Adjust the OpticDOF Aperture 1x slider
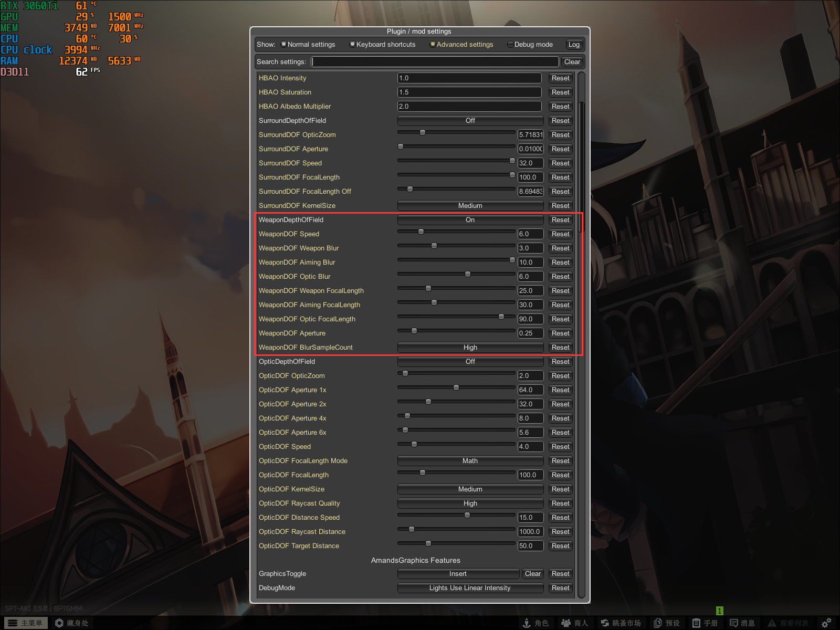 456,387
